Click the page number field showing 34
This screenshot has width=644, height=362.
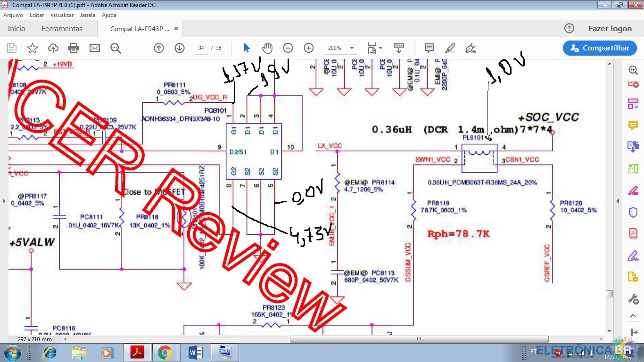point(201,48)
